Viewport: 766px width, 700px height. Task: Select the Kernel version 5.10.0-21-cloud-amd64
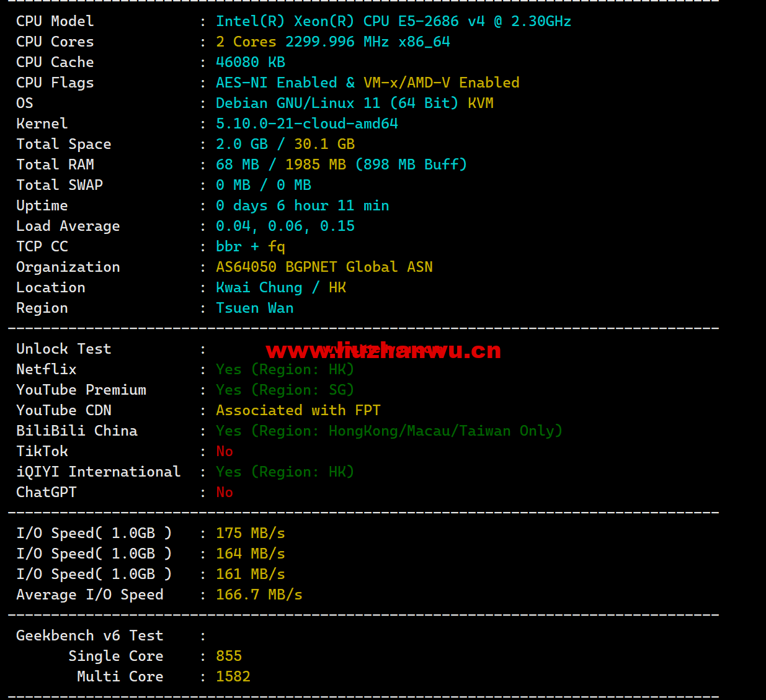(x=307, y=123)
